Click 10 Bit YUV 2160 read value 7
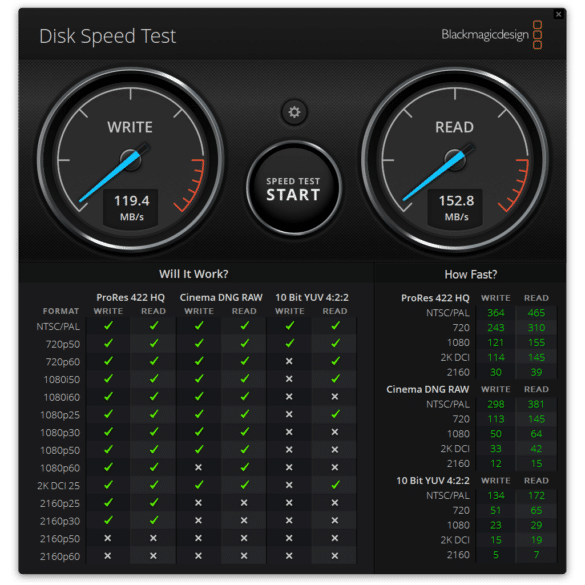The image size is (585, 585). coord(536,555)
